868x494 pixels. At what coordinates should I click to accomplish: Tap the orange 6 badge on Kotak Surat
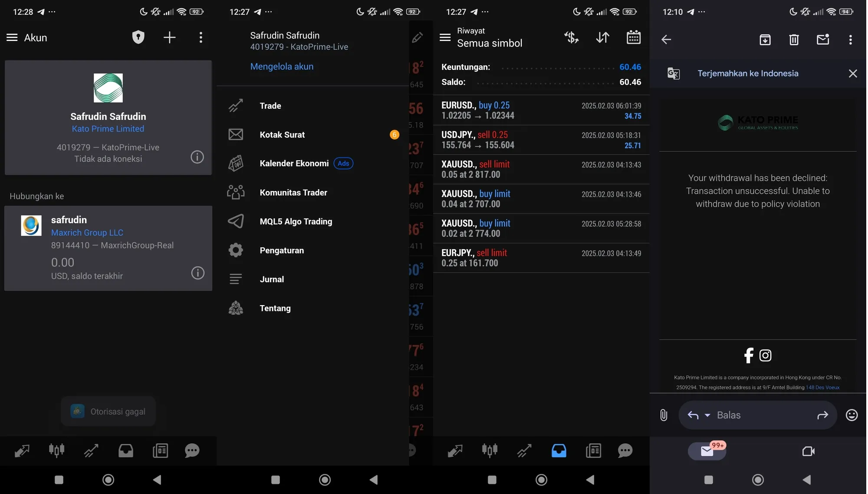coord(394,135)
